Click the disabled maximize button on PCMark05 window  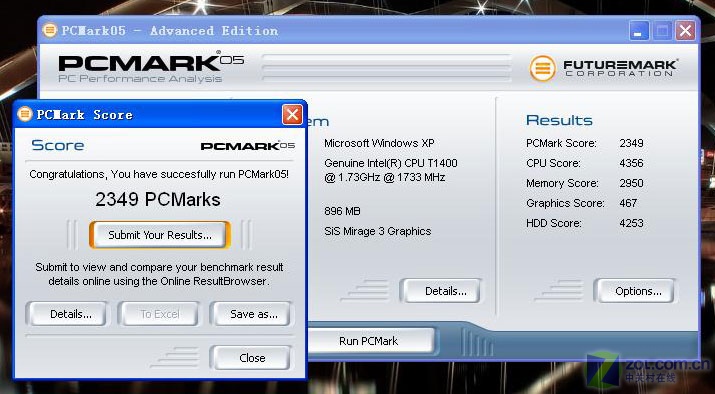pyautogui.click(x=662, y=31)
